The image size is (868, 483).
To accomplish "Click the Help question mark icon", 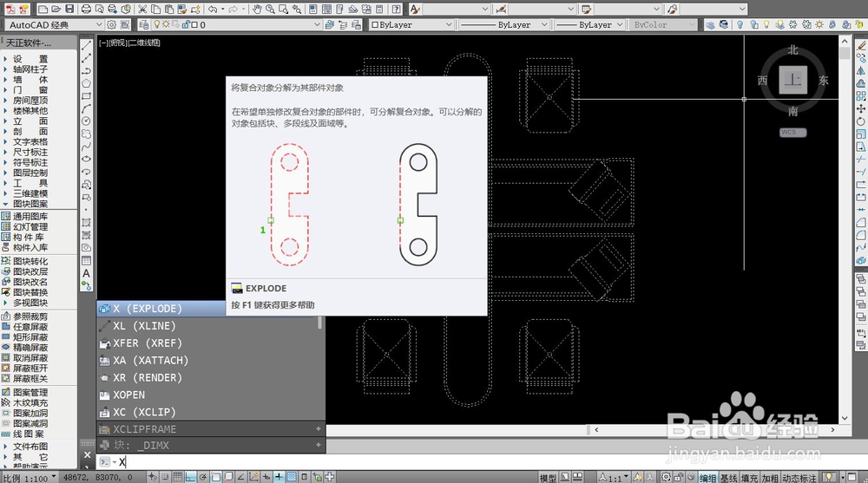I will click(x=397, y=9).
